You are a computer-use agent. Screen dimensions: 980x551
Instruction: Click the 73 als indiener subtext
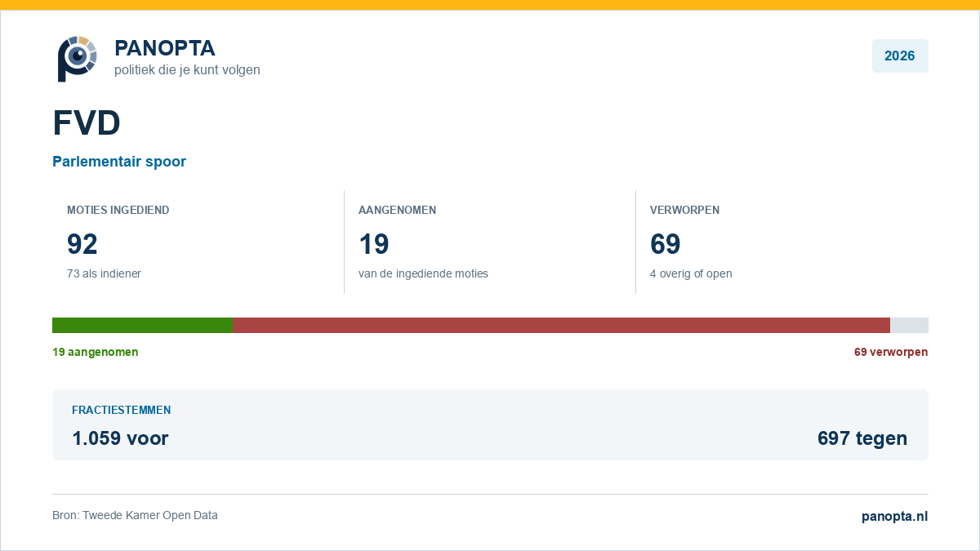[104, 273]
